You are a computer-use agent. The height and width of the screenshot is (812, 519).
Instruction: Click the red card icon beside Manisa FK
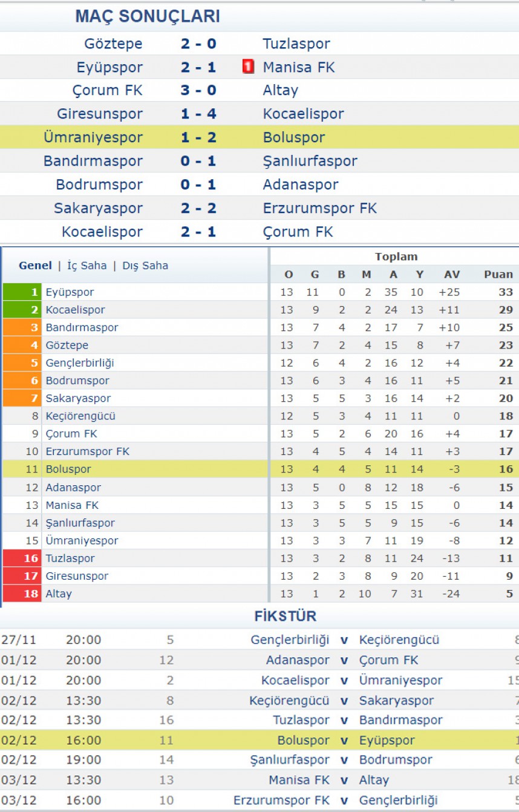tap(248, 67)
